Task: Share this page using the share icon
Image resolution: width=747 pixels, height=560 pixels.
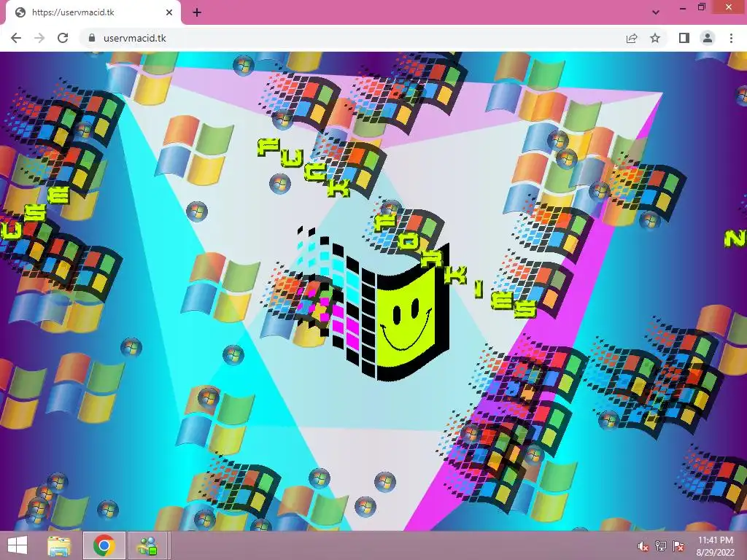Action: 632,38
